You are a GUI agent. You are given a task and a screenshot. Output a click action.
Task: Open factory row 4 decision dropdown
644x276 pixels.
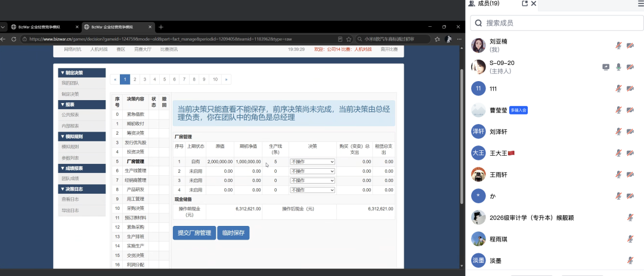(312, 190)
